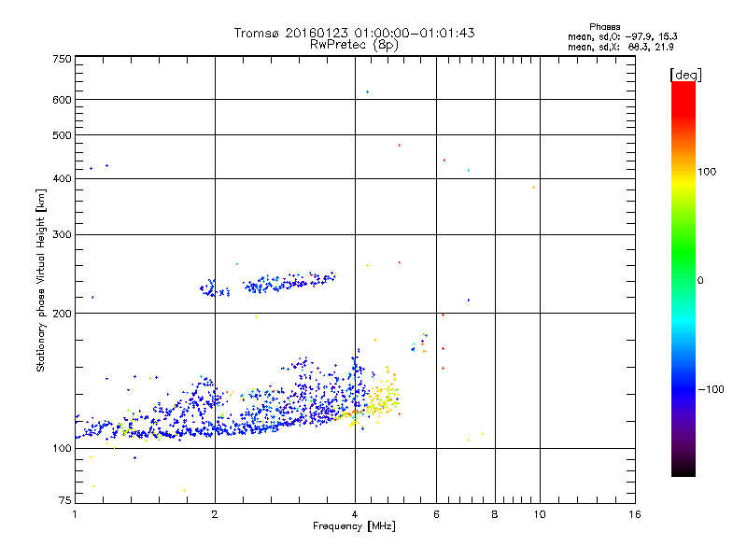This screenshot has height=560, width=747.
Task: Click the y-axis tick label '200'
Action: pyautogui.click(x=63, y=314)
